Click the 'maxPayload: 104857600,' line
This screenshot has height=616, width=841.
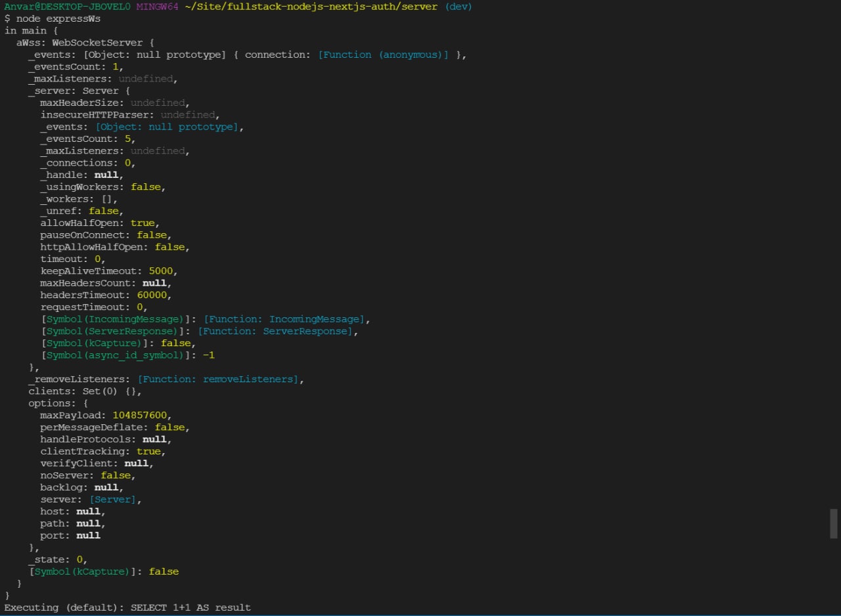click(x=106, y=415)
